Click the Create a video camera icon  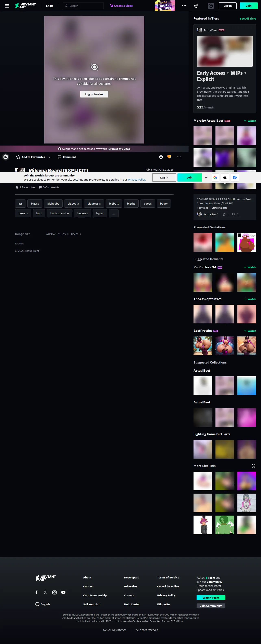pyautogui.click(x=112, y=5)
